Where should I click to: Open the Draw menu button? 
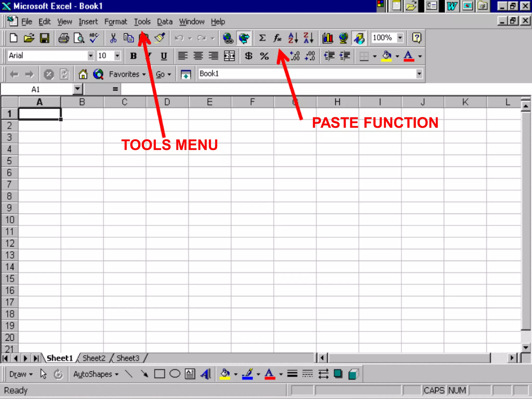tap(21, 374)
